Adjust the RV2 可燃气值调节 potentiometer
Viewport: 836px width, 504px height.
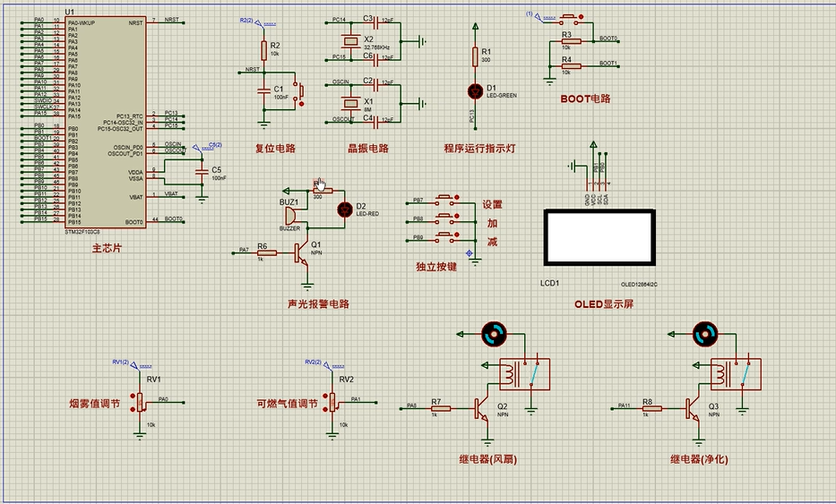coord(332,402)
